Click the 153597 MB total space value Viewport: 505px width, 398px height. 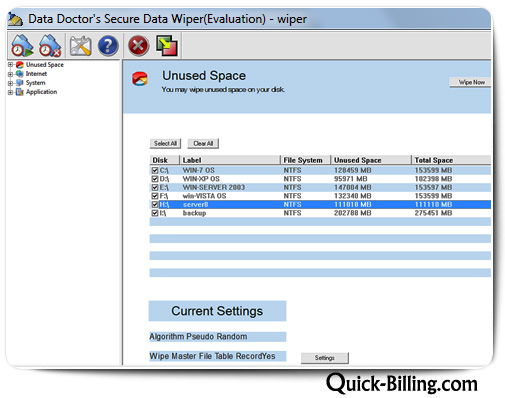433,187
